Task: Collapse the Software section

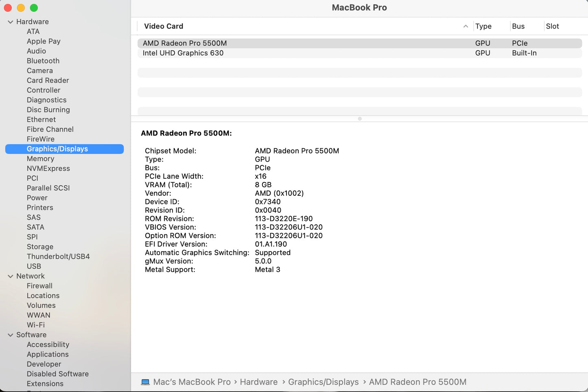Action: (10, 335)
